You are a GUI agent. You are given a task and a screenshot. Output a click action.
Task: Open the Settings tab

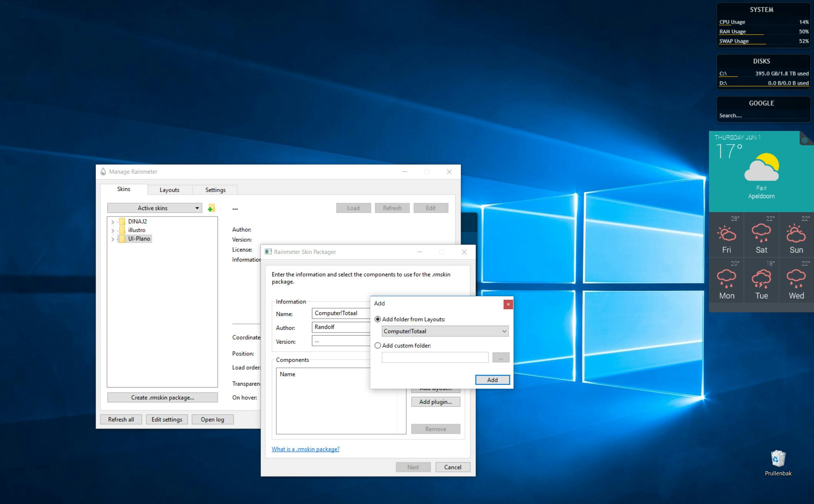coord(215,190)
